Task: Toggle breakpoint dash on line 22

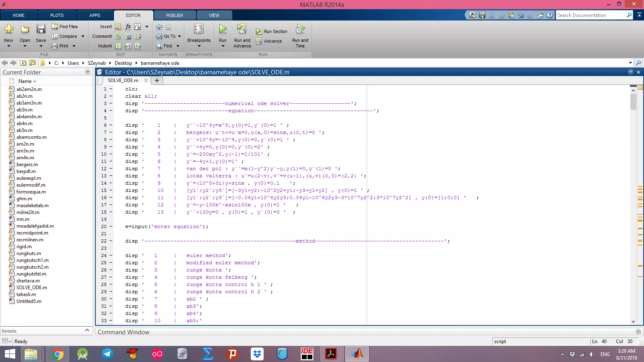Action: point(111,241)
